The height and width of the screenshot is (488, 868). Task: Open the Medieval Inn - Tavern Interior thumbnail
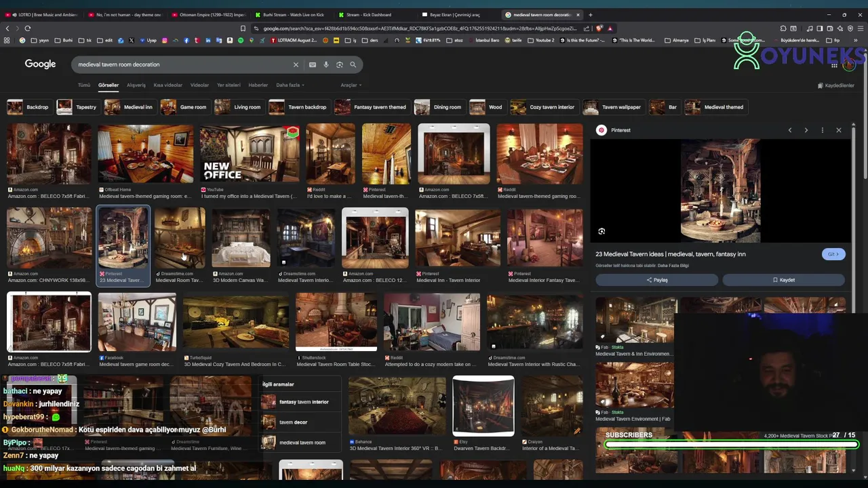pyautogui.click(x=458, y=238)
